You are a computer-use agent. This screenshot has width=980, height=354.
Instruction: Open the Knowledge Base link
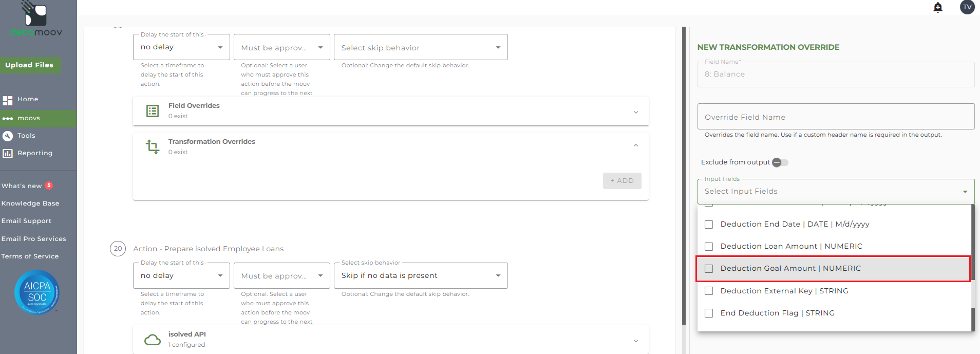[x=30, y=203]
